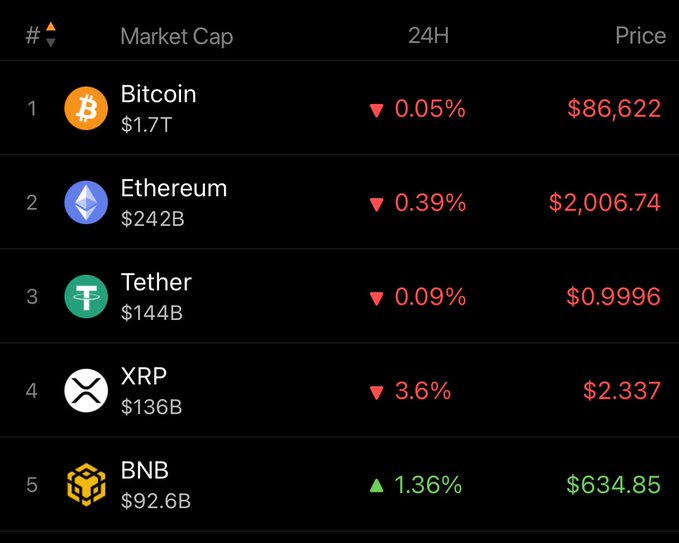Sort the list by Market Cap header
Image resolution: width=679 pixels, height=543 pixels.
pos(176,37)
